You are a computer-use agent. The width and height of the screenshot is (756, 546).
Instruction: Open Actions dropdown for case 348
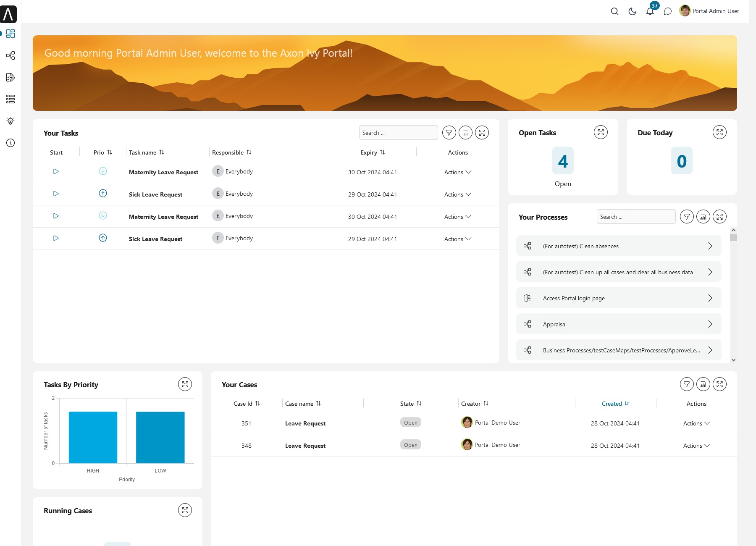(x=696, y=446)
